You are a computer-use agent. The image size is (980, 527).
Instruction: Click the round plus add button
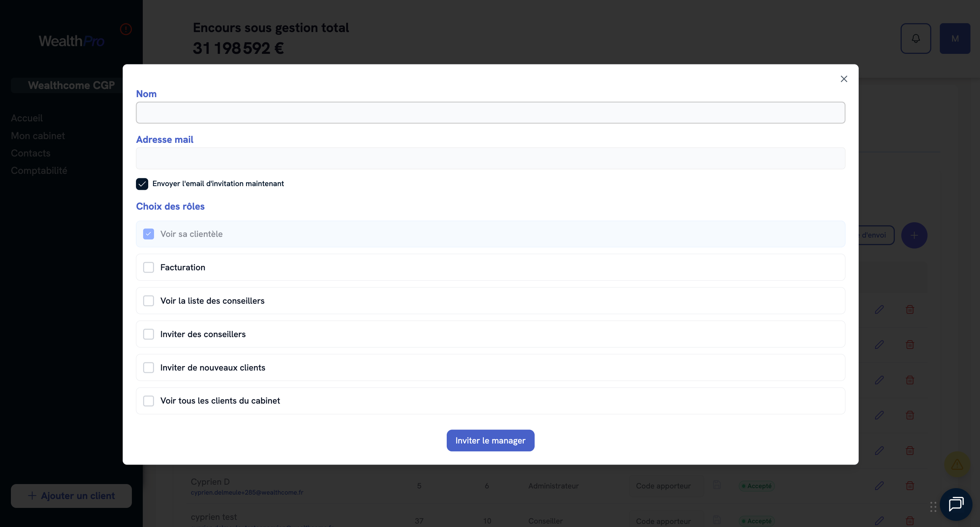pyautogui.click(x=914, y=235)
